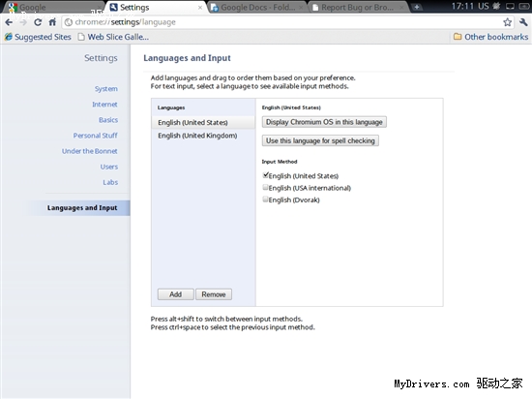Select English (United Kingdom) language

click(x=203, y=136)
